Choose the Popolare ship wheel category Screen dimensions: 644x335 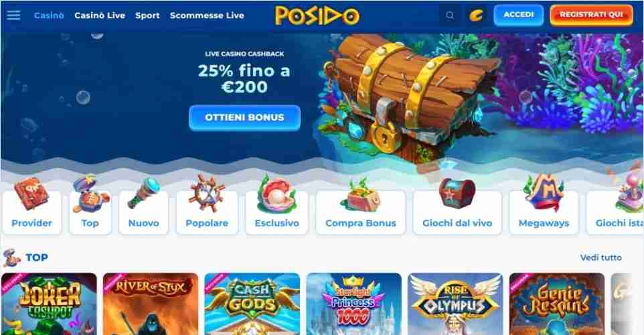(207, 206)
